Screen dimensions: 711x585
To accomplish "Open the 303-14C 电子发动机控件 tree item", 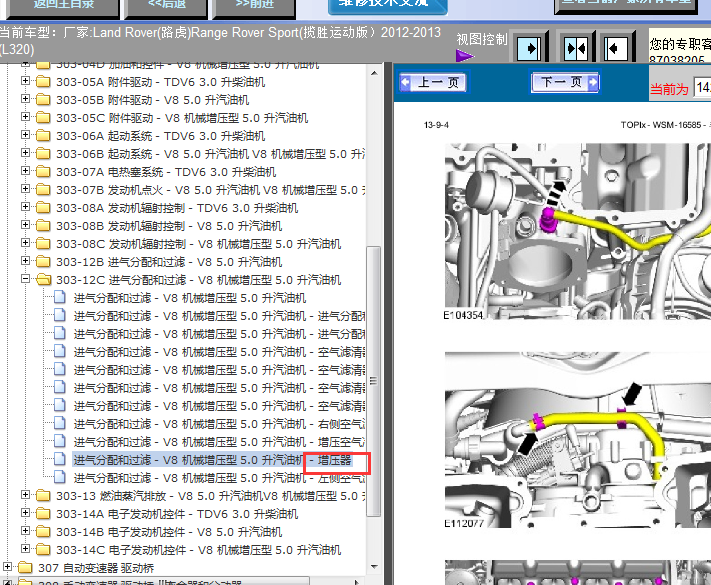I will (x=198, y=550).
